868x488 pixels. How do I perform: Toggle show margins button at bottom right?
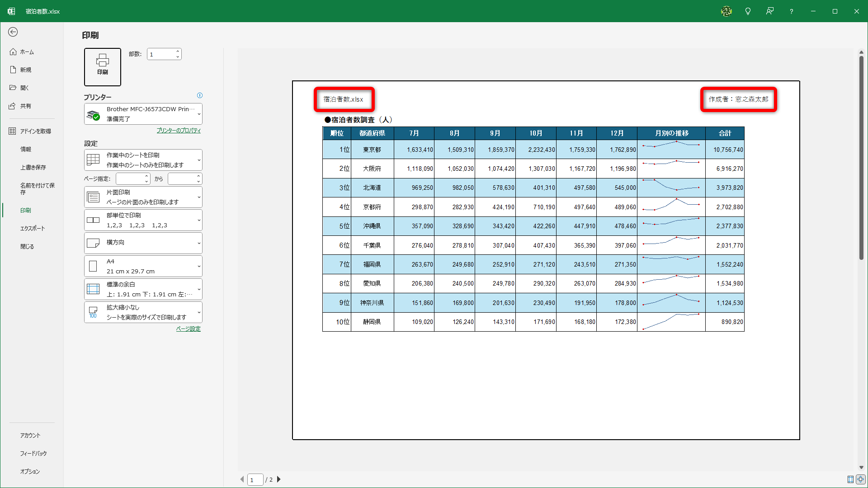[x=850, y=479]
